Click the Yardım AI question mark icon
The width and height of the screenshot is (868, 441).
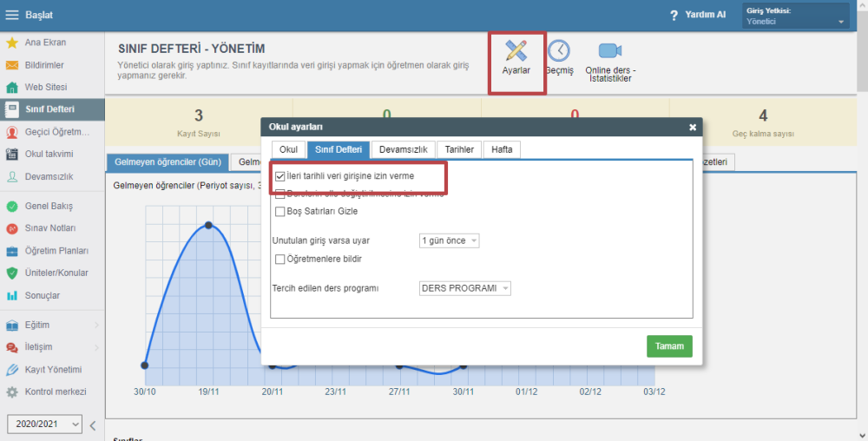coord(674,16)
